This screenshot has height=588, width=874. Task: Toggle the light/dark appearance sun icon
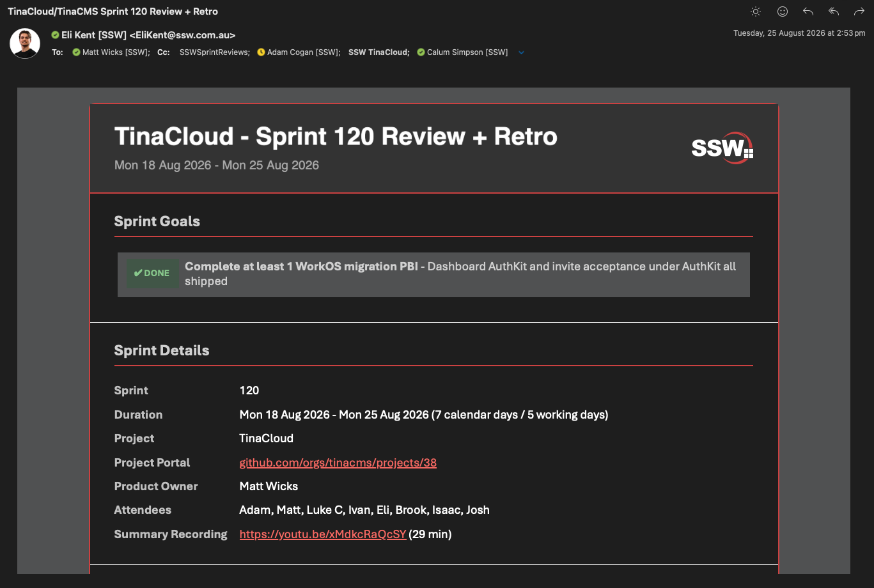[756, 12]
